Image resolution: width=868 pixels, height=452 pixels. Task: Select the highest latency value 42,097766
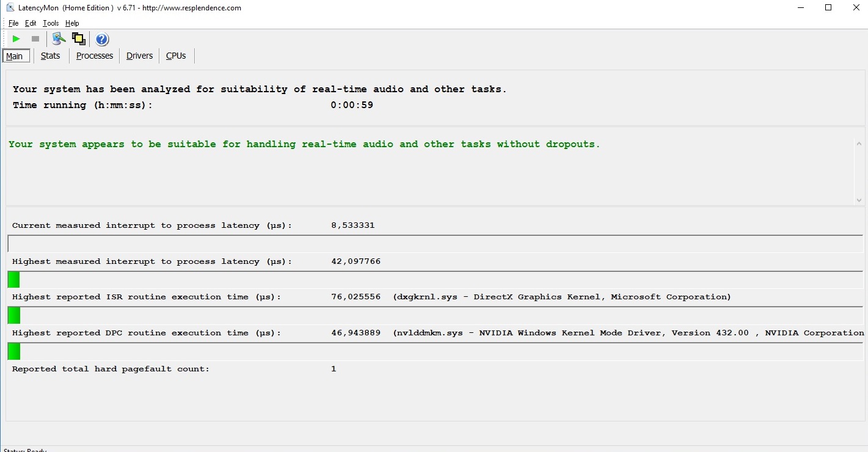point(356,261)
